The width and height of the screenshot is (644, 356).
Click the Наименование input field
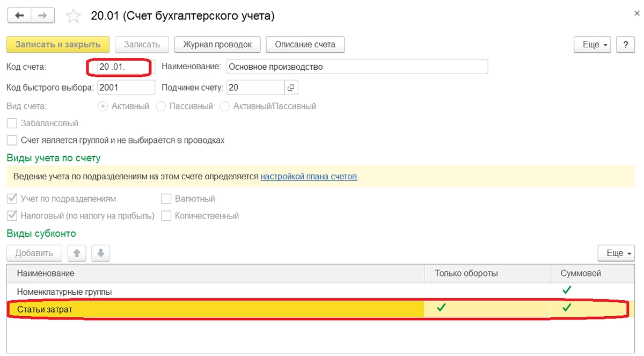357,67
